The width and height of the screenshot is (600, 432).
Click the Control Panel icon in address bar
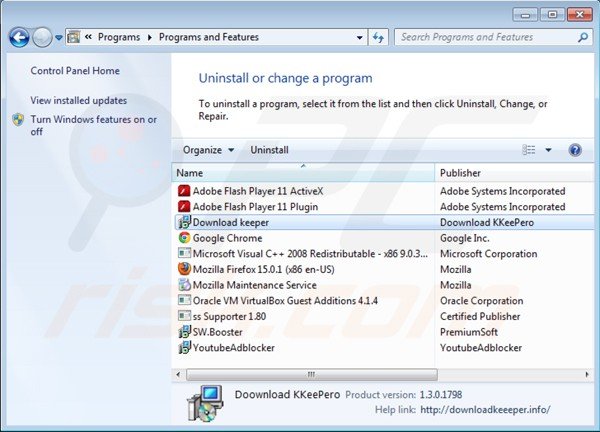tap(73, 37)
